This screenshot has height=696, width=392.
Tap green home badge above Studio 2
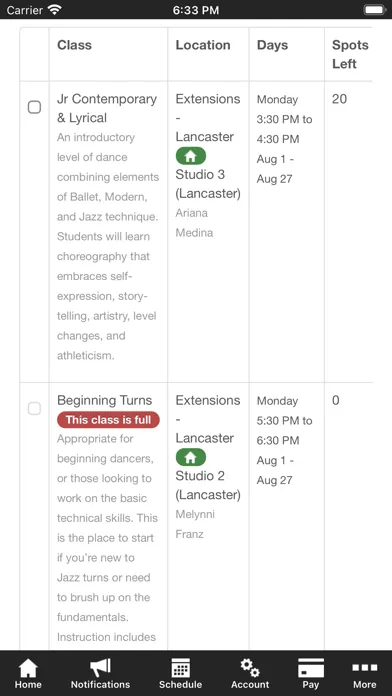click(x=191, y=457)
